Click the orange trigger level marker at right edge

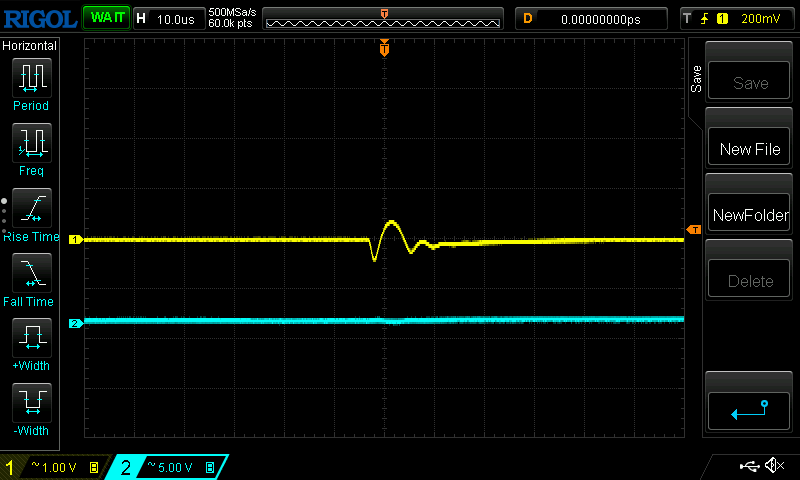coord(693,230)
